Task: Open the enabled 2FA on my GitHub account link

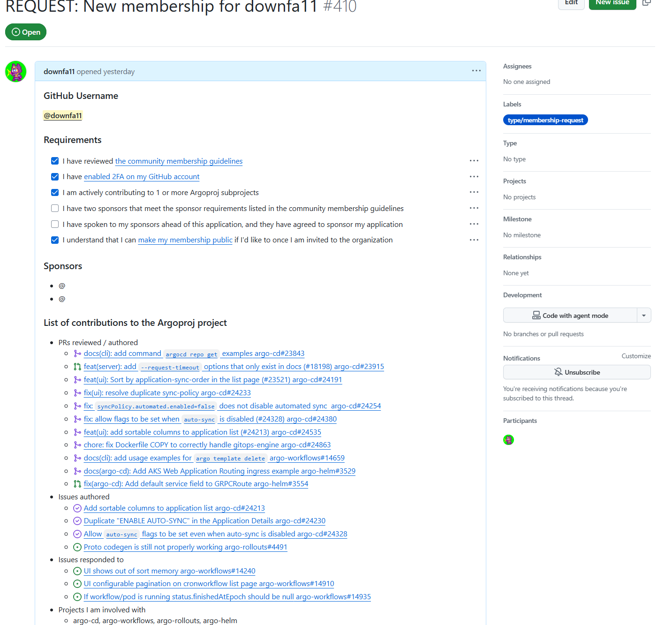Action: pyautogui.click(x=142, y=177)
